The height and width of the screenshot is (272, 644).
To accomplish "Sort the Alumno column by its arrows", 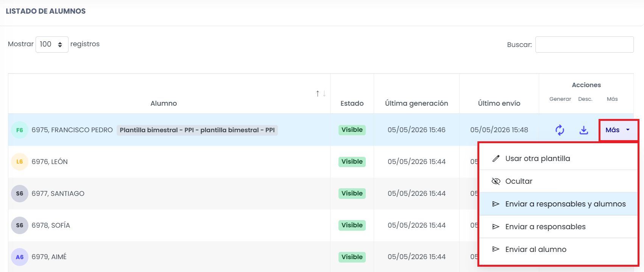I will point(321,94).
